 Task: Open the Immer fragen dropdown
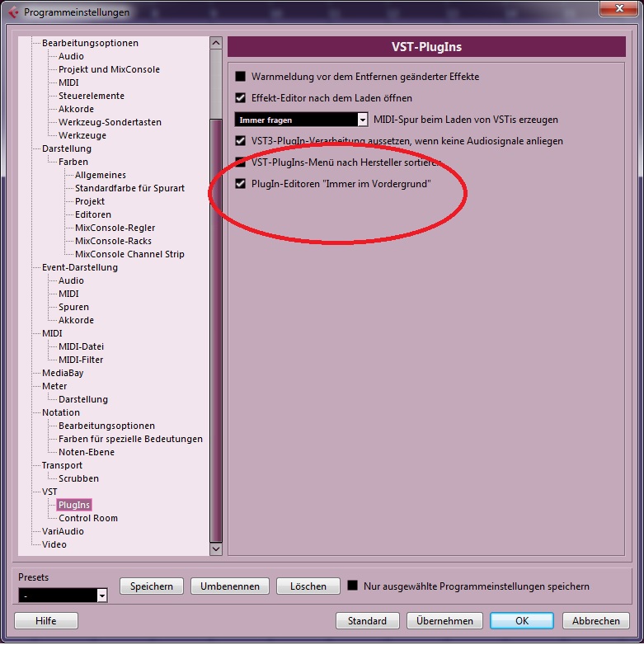(x=301, y=120)
